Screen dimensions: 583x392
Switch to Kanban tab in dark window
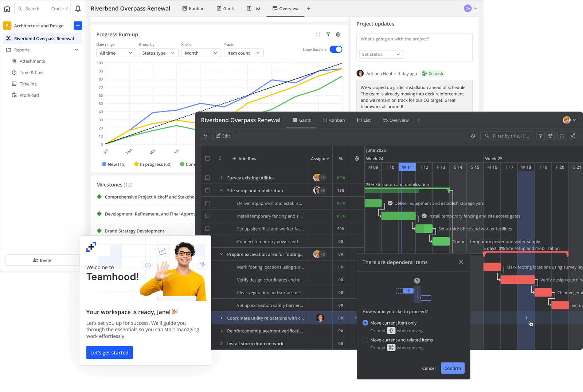334,120
